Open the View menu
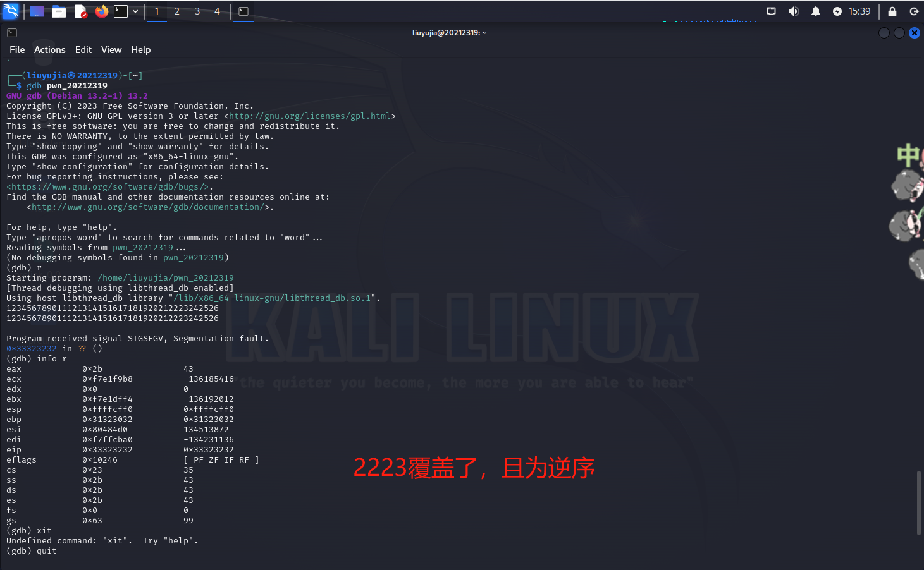924x570 pixels. (x=111, y=49)
